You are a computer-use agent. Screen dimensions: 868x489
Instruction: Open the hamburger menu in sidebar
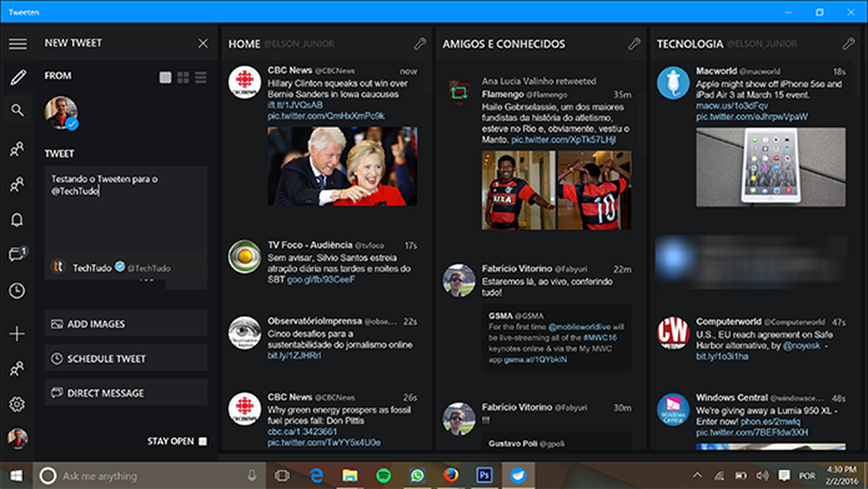[x=17, y=43]
